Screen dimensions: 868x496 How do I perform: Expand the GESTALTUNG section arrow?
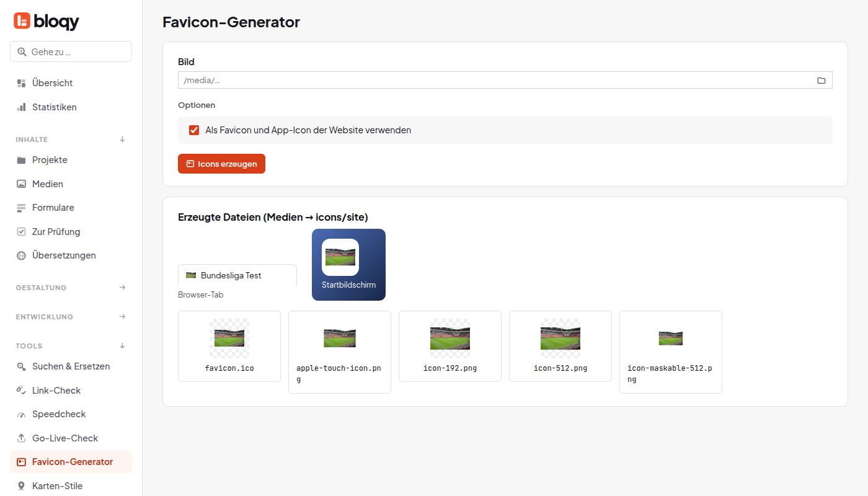click(x=122, y=288)
